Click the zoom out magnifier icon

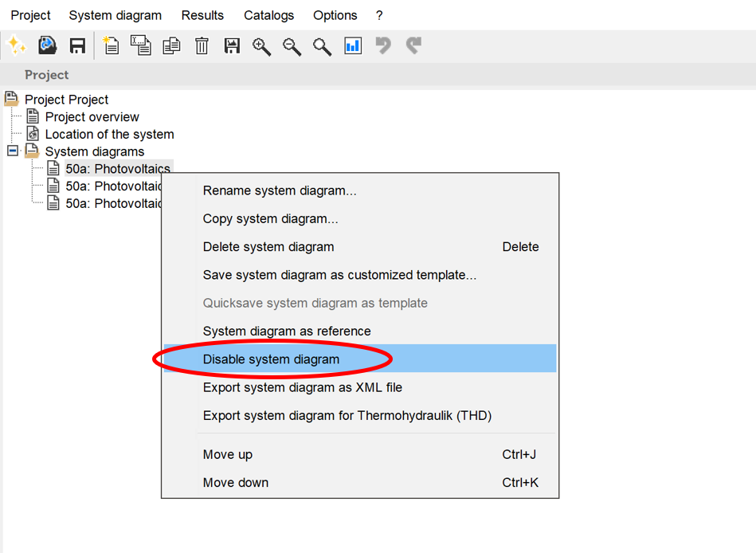[x=292, y=45]
